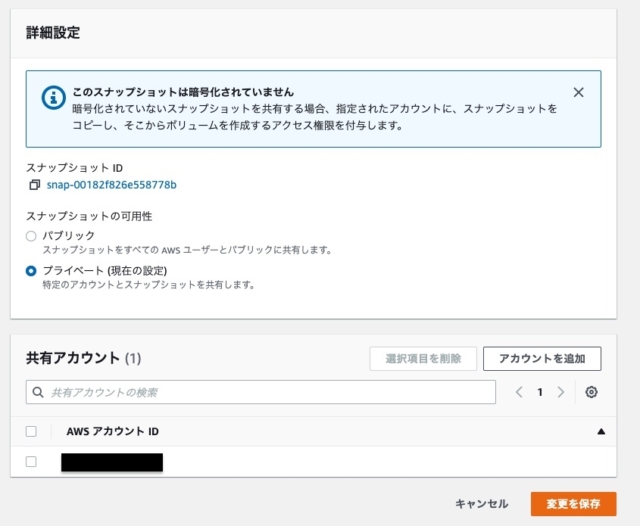The height and width of the screenshot is (526, 640).
Task: Click the AWS アカウント ID column header
Action: [x=113, y=431]
